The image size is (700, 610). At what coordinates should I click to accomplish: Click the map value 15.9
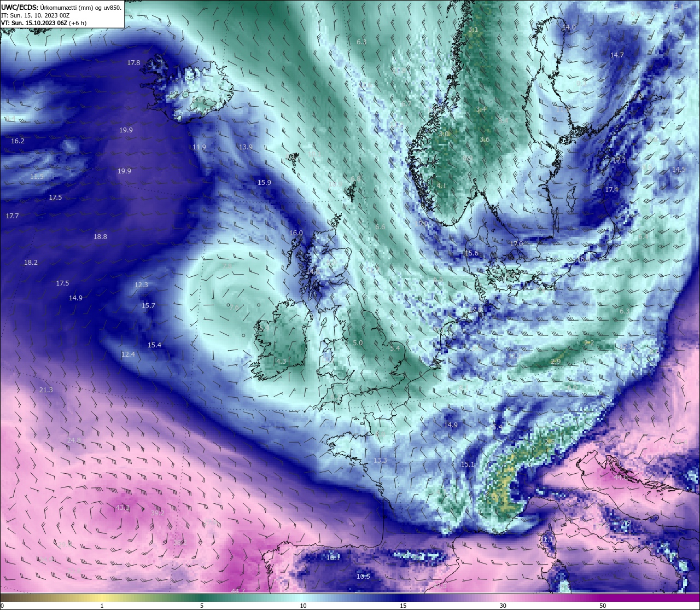[x=264, y=183]
